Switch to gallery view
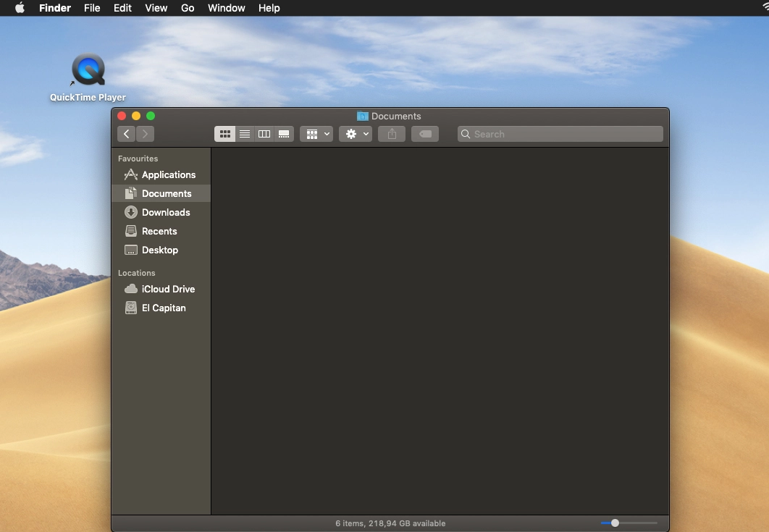769x532 pixels. [284, 134]
